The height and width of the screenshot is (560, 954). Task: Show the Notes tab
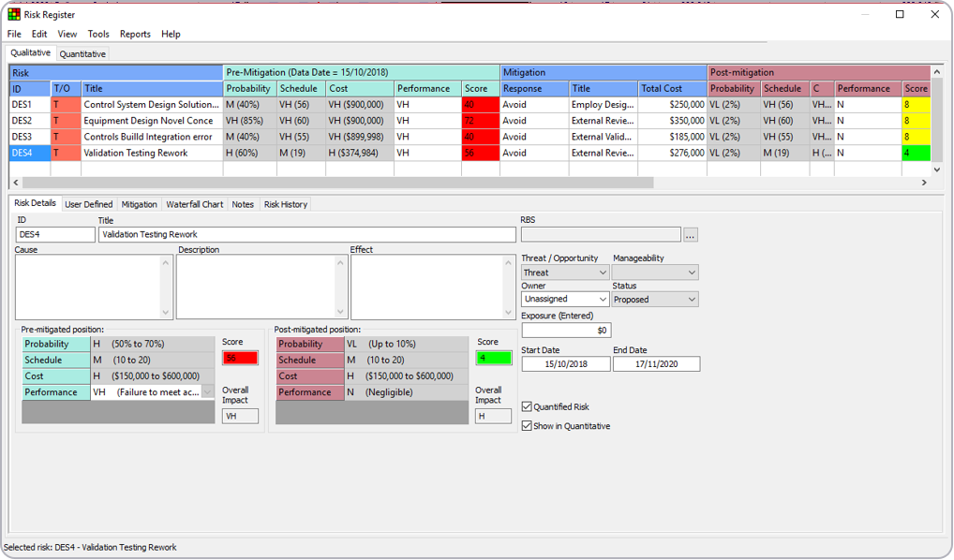[243, 204]
